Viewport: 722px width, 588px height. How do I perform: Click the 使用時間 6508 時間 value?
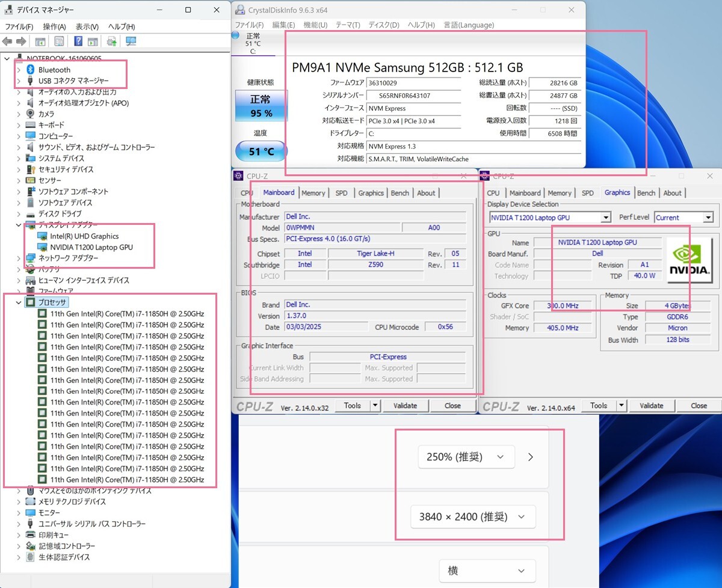(x=555, y=133)
